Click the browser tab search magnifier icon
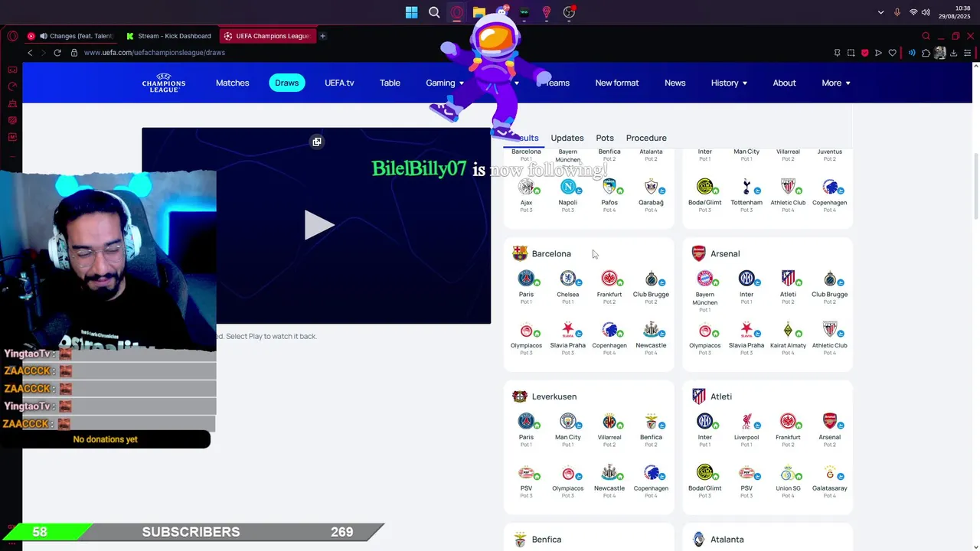980x551 pixels. [x=926, y=36]
